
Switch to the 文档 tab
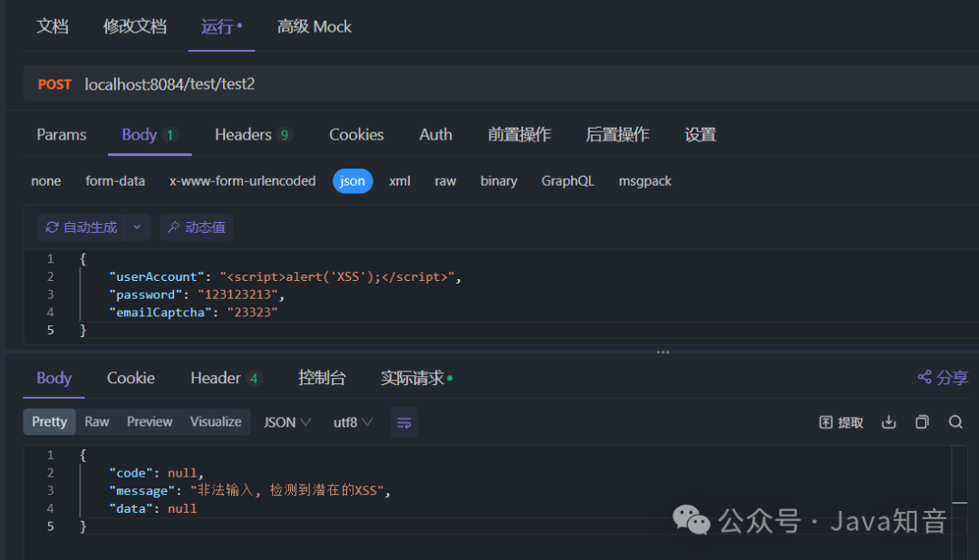pyautogui.click(x=53, y=27)
